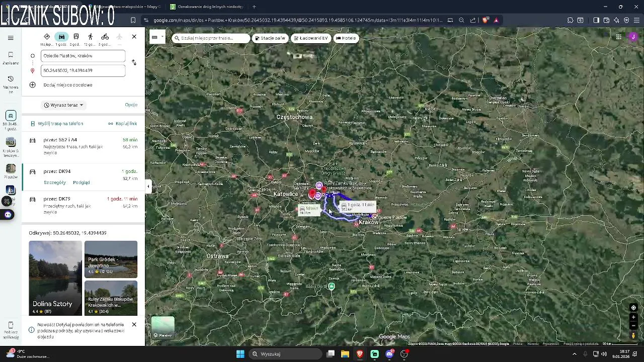This screenshot has width=644, height=362.
Task: Click the start field Osiedle Piastów, Kraków
Action: [83, 56]
